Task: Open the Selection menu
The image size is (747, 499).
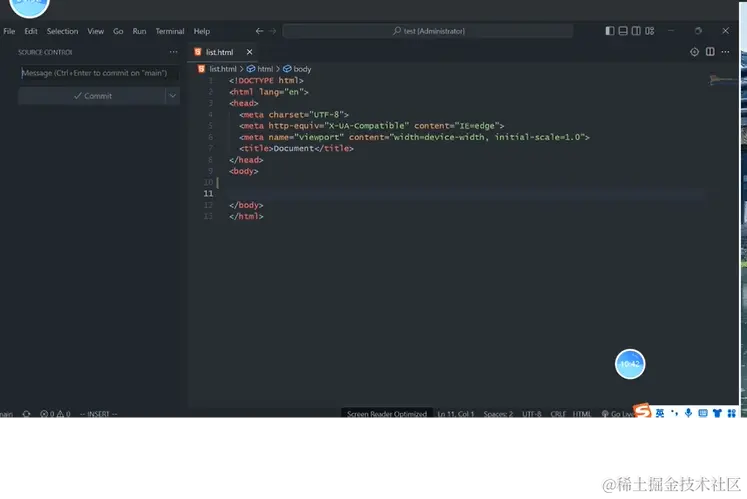Action: pos(62,31)
